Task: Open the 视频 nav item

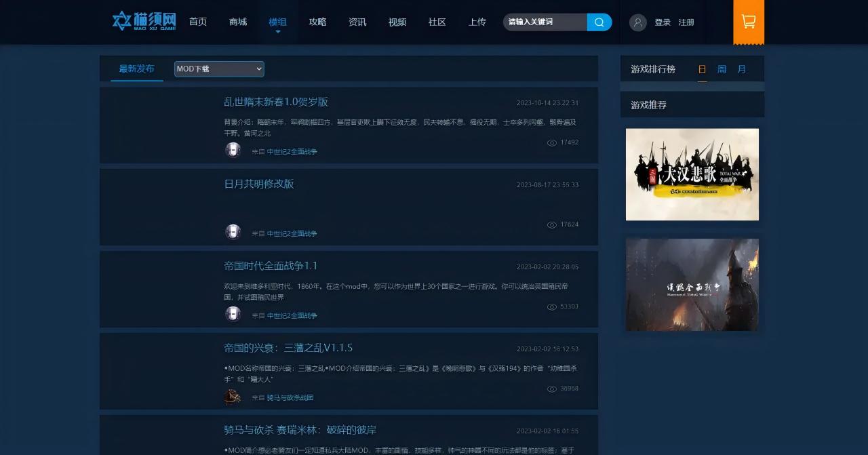Action: [x=397, y=22]
